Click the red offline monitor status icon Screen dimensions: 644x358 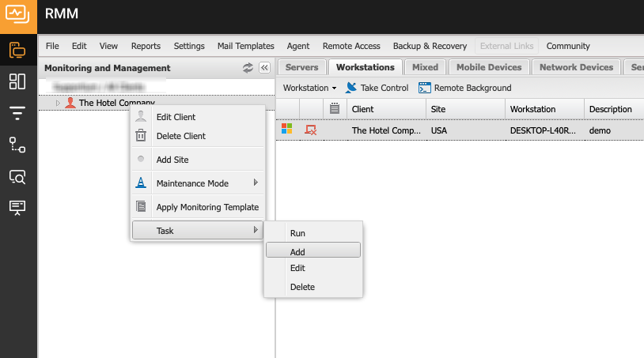tap(310, 130)
